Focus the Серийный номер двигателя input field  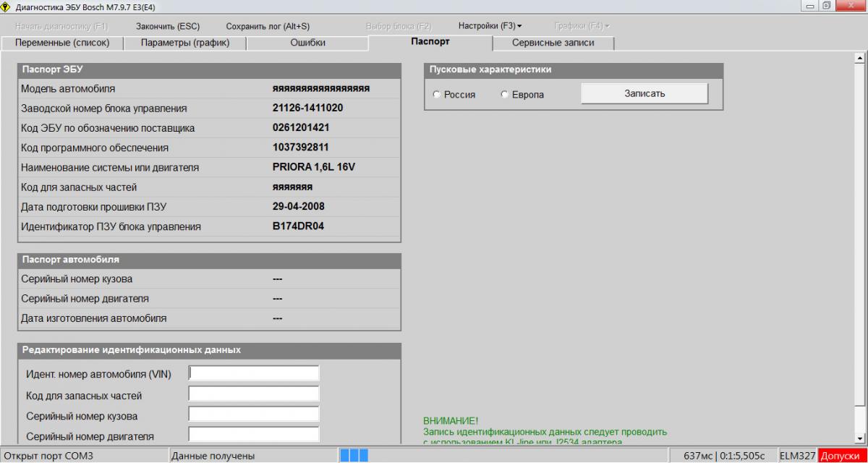[254, 434]
